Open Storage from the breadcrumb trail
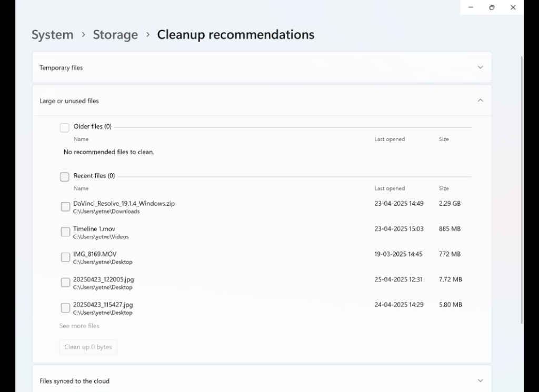 point(115,35)
